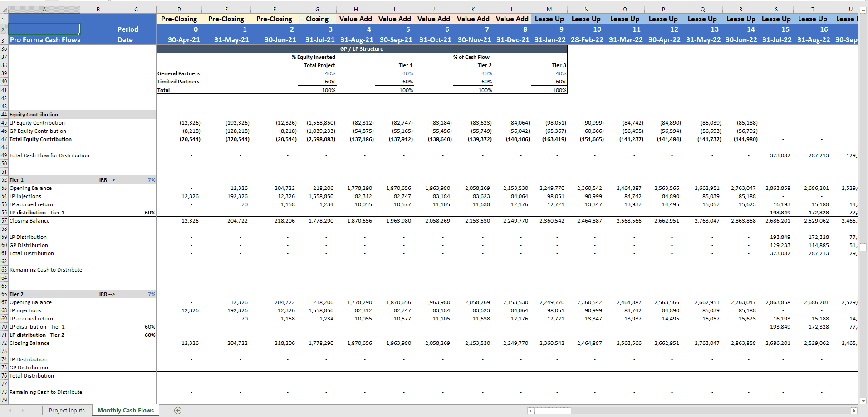
Task: Click the '31-Jul-21' date cell
Action: point(320,40)
